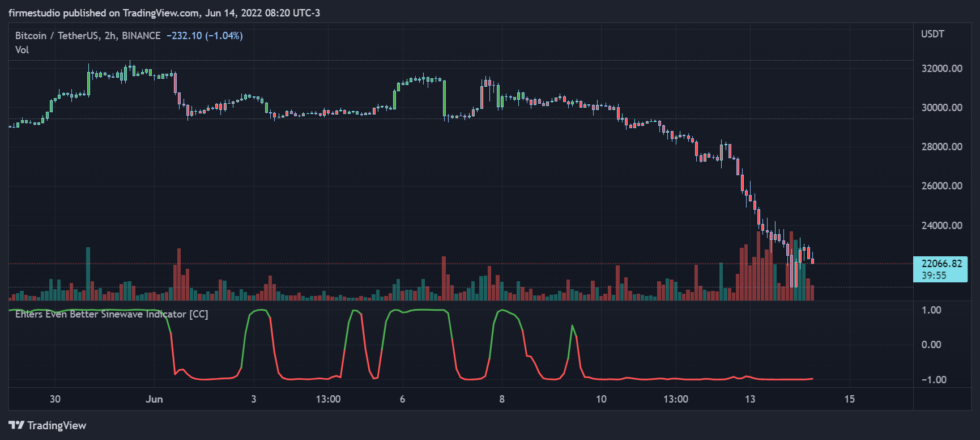Click the 0.00 indicator scale label
980x440 pixels.
click(x=931, y=345)
